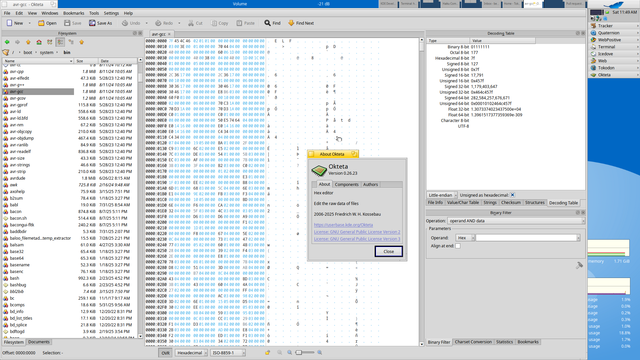Open the File menu
640x360 pixels.
pyautogui.click(x=7, y=13)
